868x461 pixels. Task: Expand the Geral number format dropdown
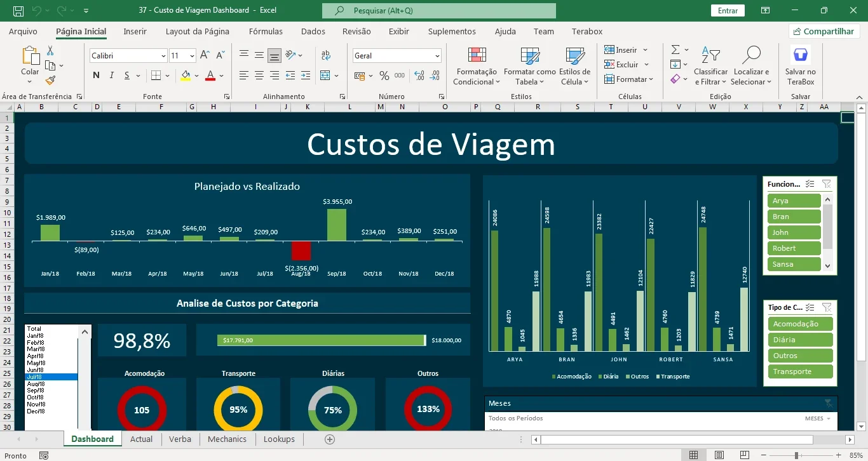coord(437,56)
